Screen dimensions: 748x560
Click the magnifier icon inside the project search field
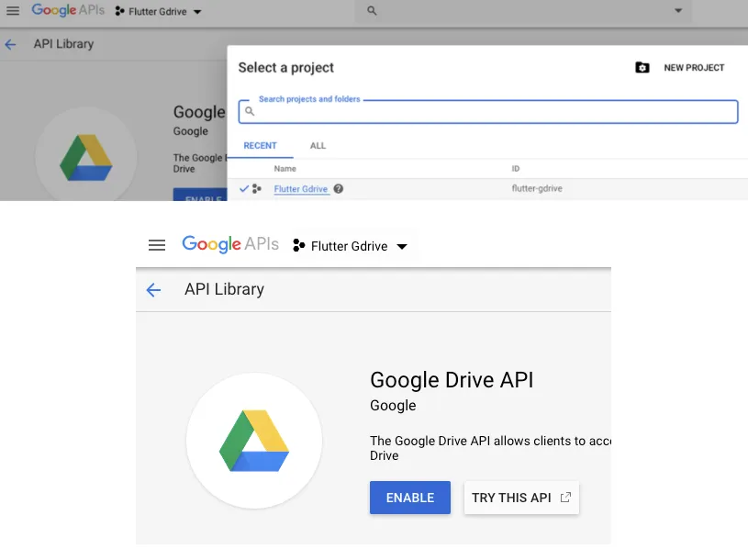tap(250, 111)
